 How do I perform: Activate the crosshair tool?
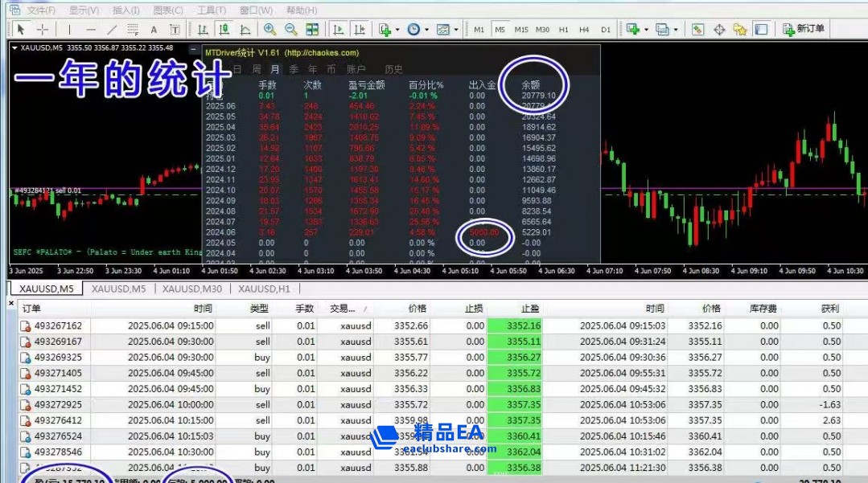[x=43, y=30]
